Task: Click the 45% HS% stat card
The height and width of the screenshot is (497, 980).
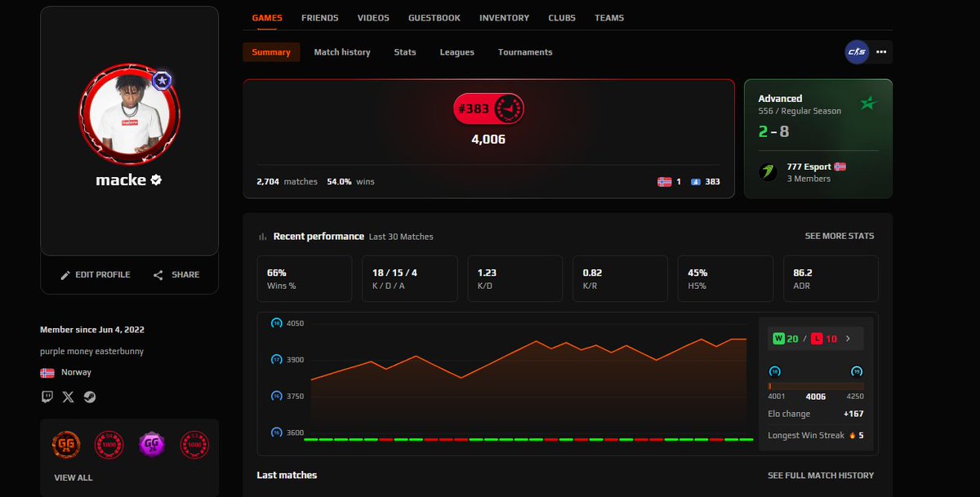Action: coord(725,279)
